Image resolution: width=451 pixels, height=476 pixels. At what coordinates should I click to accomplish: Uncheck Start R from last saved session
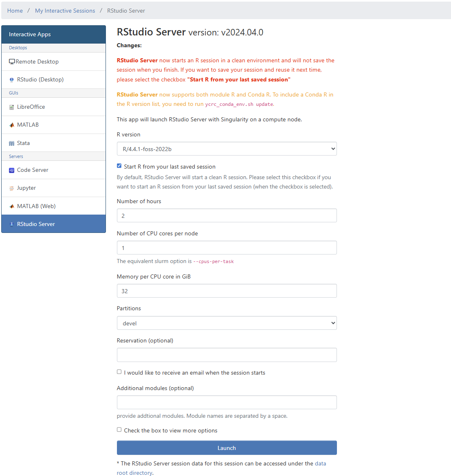119,166
